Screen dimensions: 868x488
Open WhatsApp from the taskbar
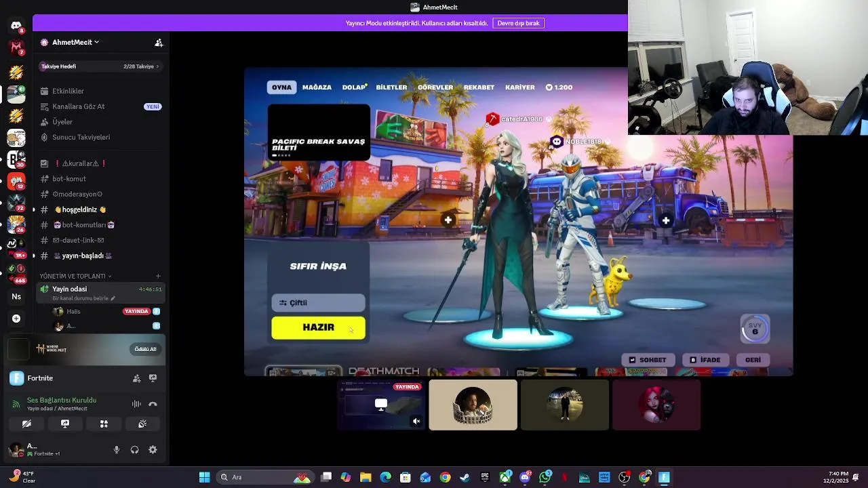(x=545, y=477)
